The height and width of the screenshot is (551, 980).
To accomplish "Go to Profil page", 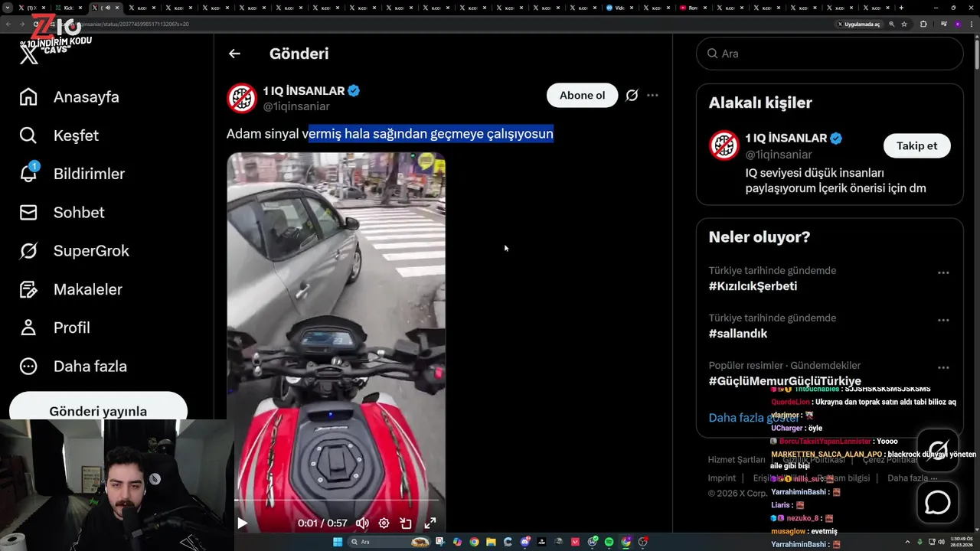I will point(54,328).
